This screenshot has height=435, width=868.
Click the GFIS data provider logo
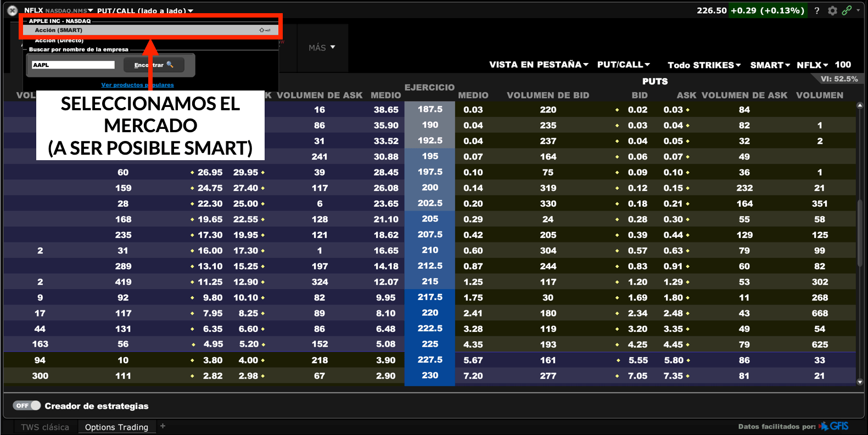[833, 426]
